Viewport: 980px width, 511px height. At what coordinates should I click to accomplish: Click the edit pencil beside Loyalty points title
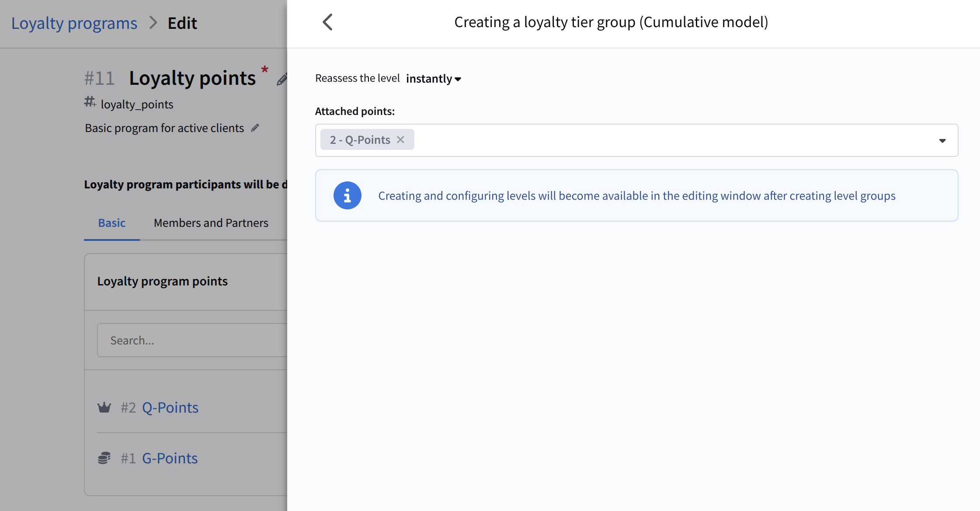point(282,79)
